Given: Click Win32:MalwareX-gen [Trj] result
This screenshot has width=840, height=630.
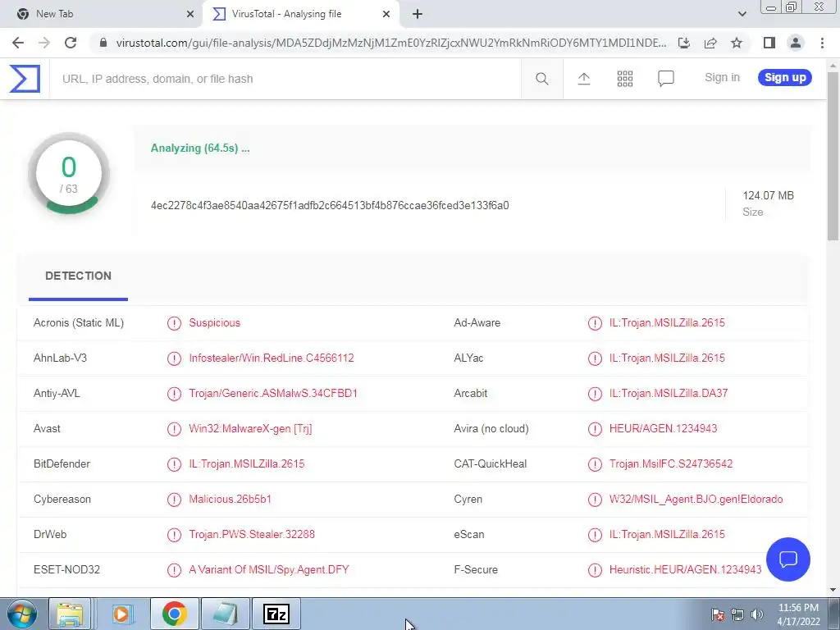Looking at the screenshot, I should (x=250, y=429).
